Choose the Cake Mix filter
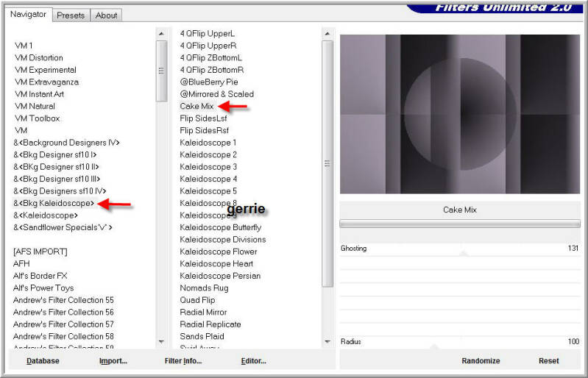 196,106
